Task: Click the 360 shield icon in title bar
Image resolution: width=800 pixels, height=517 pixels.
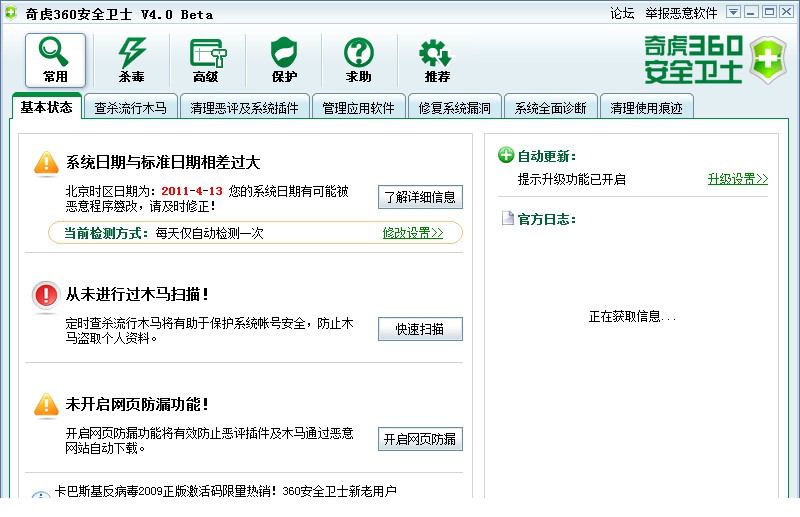Action: tap(11, 13)
